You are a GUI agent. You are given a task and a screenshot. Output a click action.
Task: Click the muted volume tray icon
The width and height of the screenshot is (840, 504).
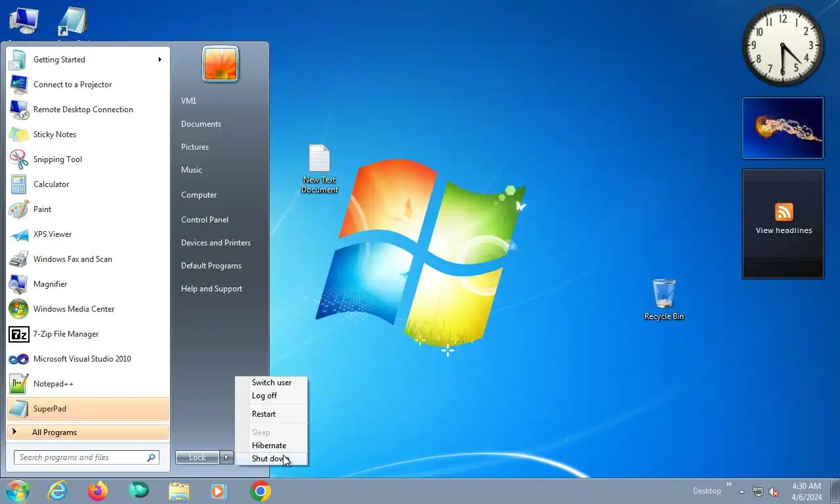774,492
